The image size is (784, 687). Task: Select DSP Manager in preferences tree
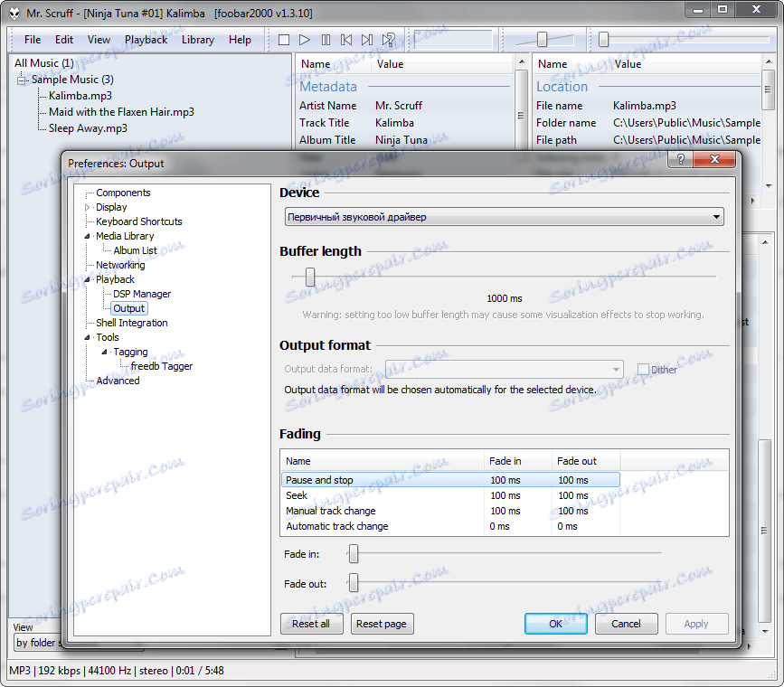[142, 294]
